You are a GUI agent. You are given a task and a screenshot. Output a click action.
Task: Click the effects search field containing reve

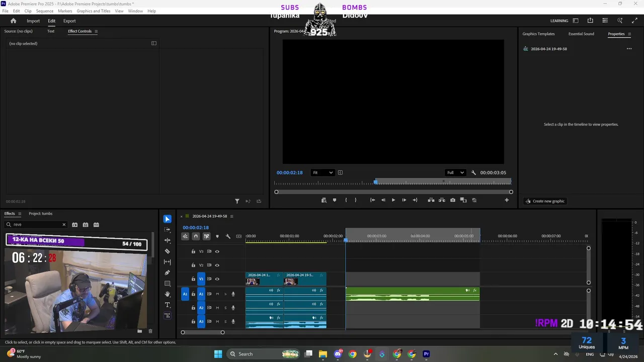pyautogui.click(x=36, y=225)
